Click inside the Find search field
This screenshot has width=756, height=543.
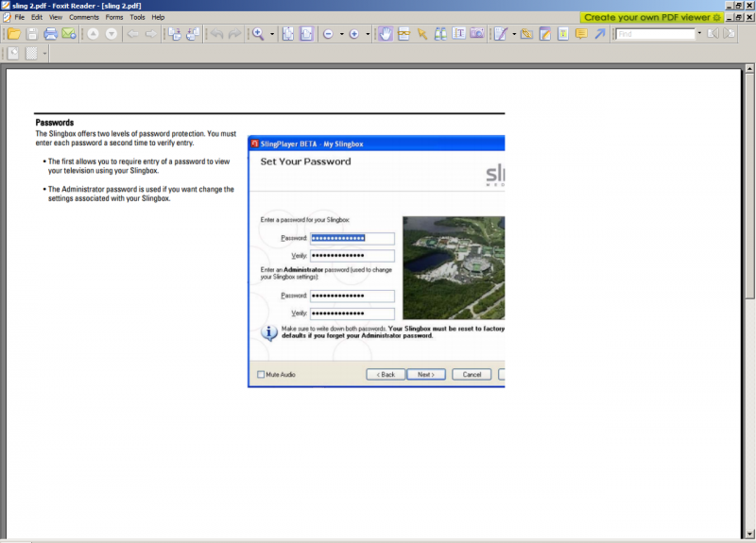tap(655, 34)
